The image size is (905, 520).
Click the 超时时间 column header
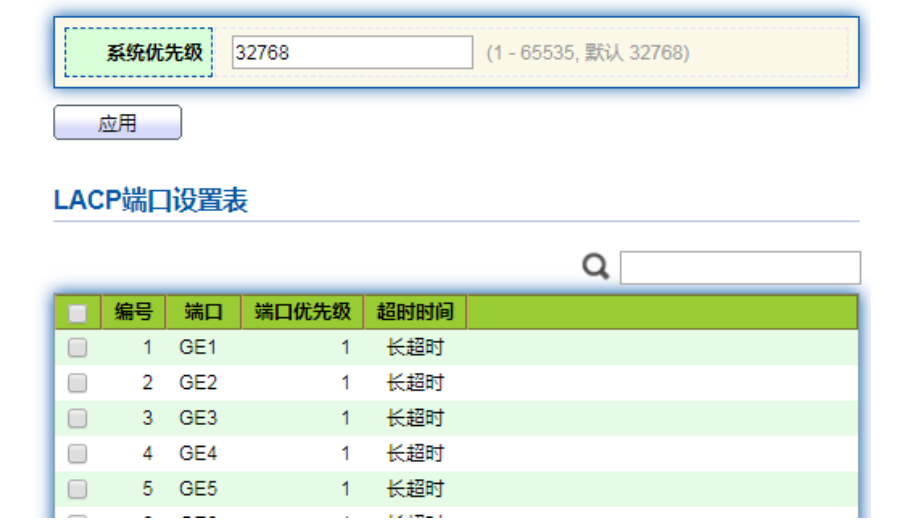pyautogui.click(x=415, y=312)
